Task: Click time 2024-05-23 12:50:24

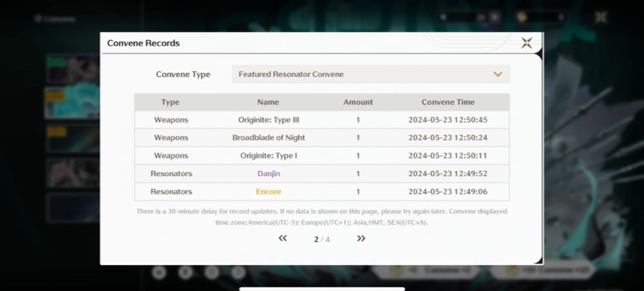Action: click(448, 138)
